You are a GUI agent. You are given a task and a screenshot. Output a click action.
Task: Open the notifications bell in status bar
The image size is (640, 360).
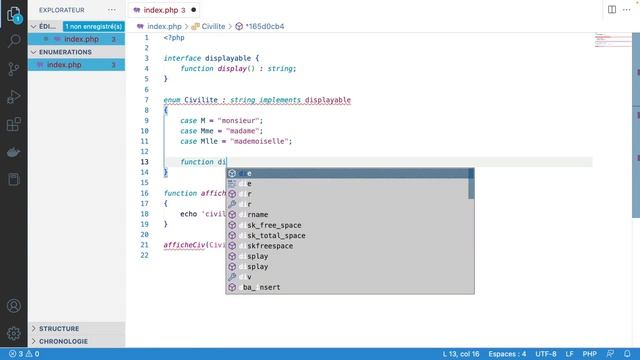(627, 354)
